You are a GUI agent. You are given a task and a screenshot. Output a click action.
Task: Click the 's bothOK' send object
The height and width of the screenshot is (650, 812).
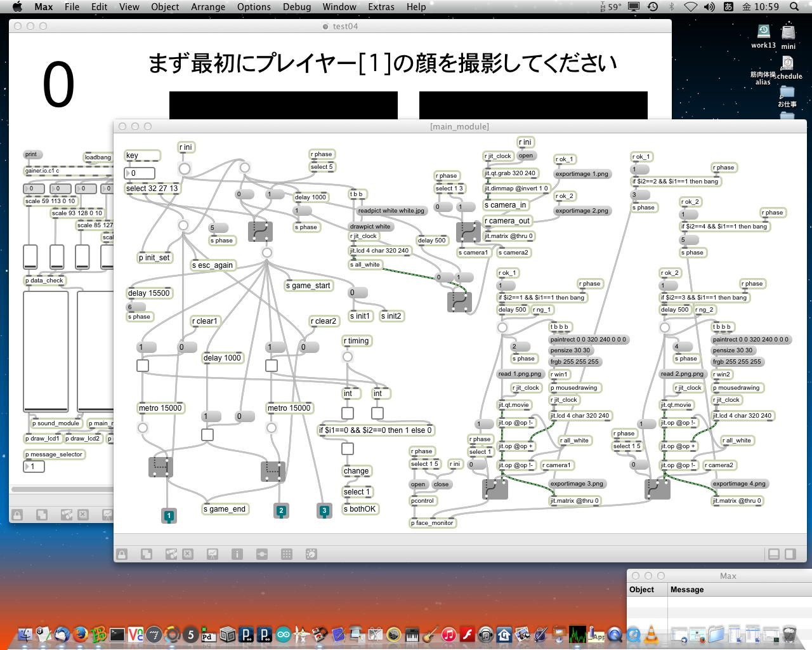[x=360, y=509]
